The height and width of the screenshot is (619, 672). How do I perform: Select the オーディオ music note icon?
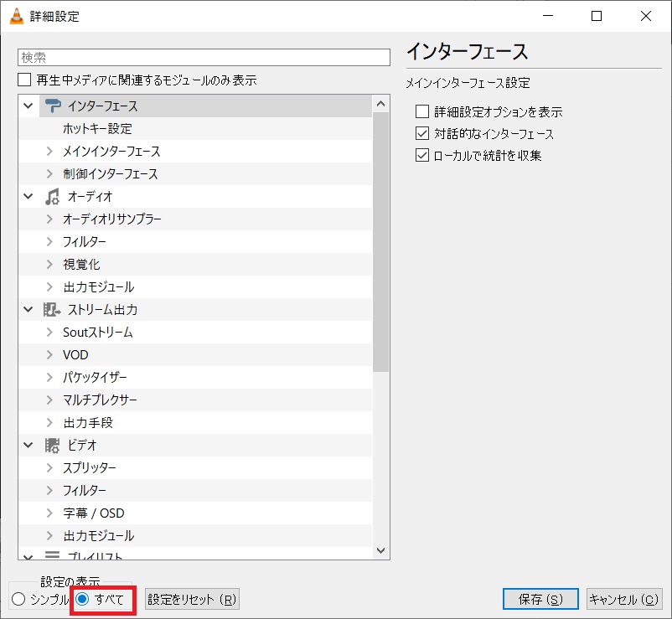tap(52, 196)
